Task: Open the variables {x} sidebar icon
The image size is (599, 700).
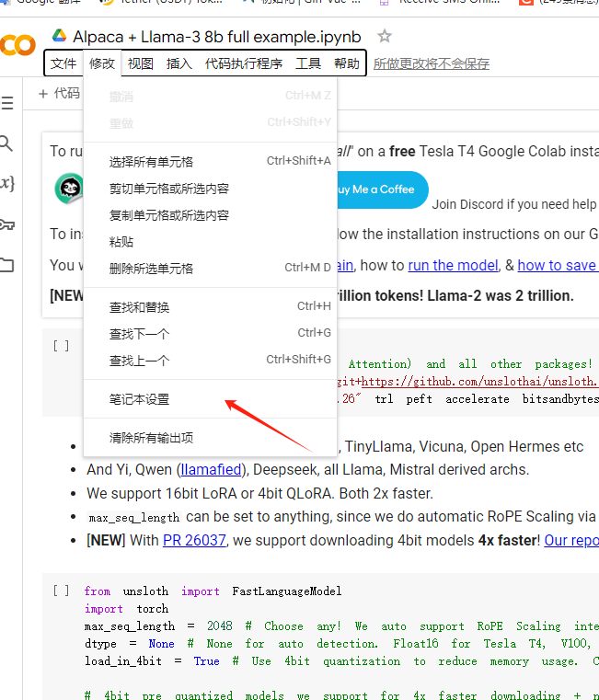Action: [x=7, y=183]
